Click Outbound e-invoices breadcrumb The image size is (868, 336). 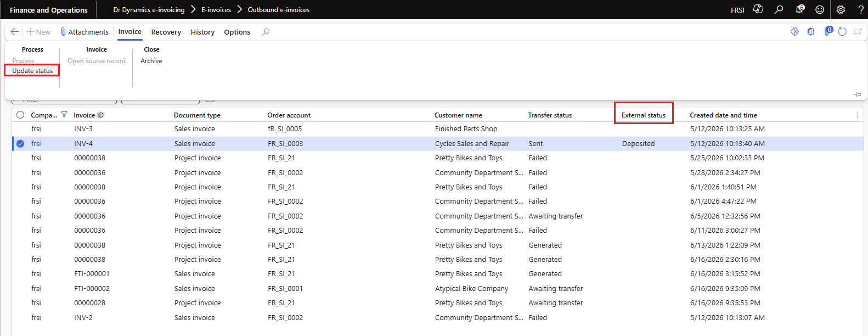coord(279,10)
